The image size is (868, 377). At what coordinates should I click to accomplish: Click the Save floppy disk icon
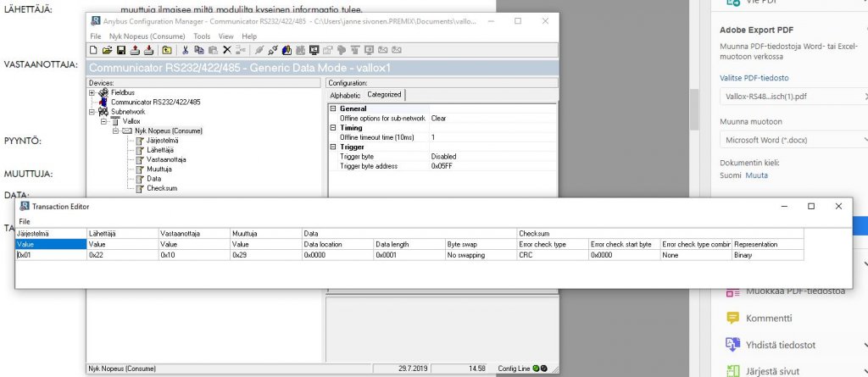point(121,50)
